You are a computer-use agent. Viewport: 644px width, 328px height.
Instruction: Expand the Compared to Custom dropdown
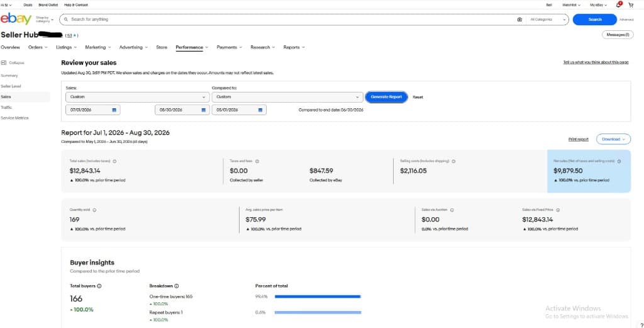[287, 97]
